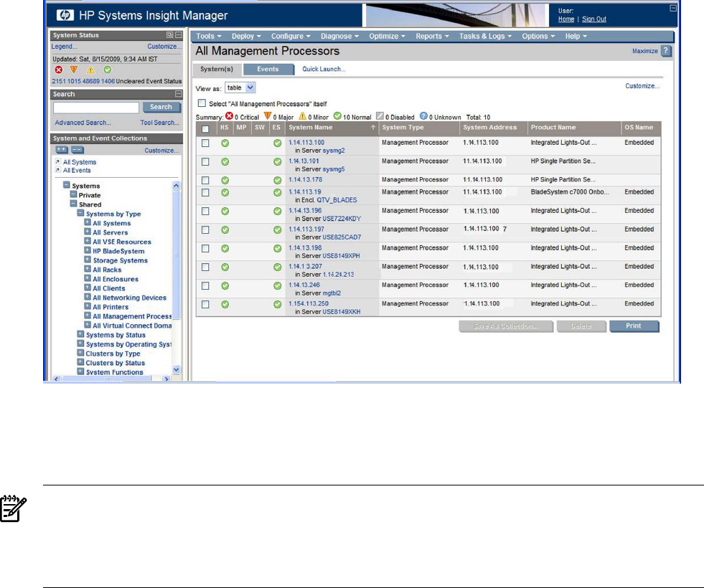Open the Advanced Search link
Screen dimensions: 704x588
(x=83, y=123)
